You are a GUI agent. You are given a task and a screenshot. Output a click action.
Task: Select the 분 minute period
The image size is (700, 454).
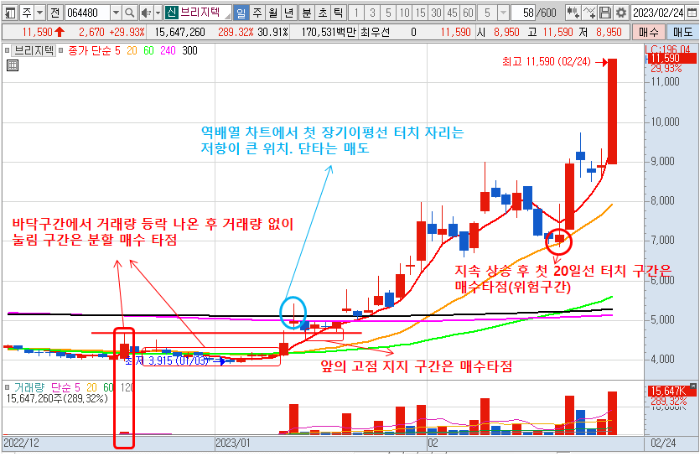coord(306,12)
